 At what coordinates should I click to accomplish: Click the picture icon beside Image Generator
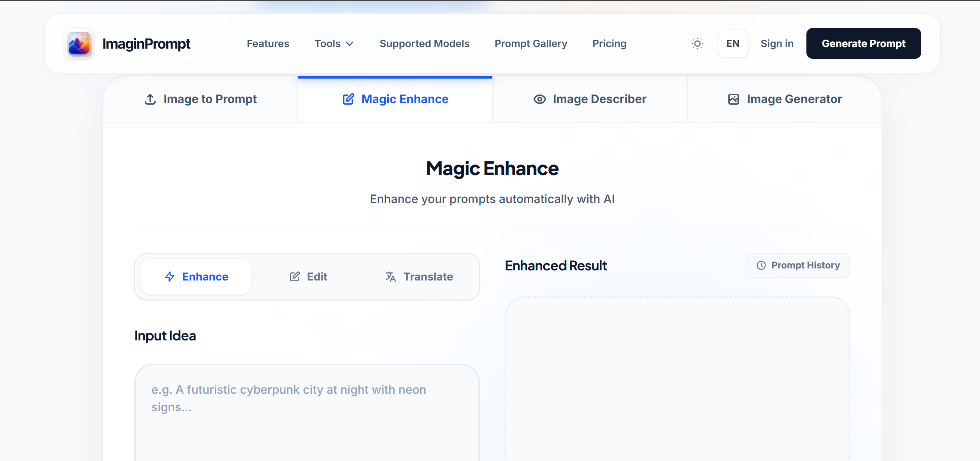point(733,99)
